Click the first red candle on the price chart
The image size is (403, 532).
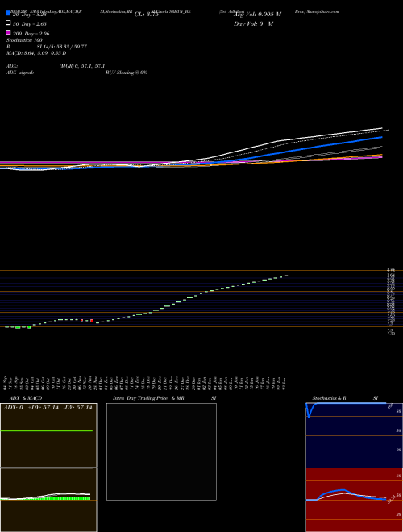tap(81, 320)
